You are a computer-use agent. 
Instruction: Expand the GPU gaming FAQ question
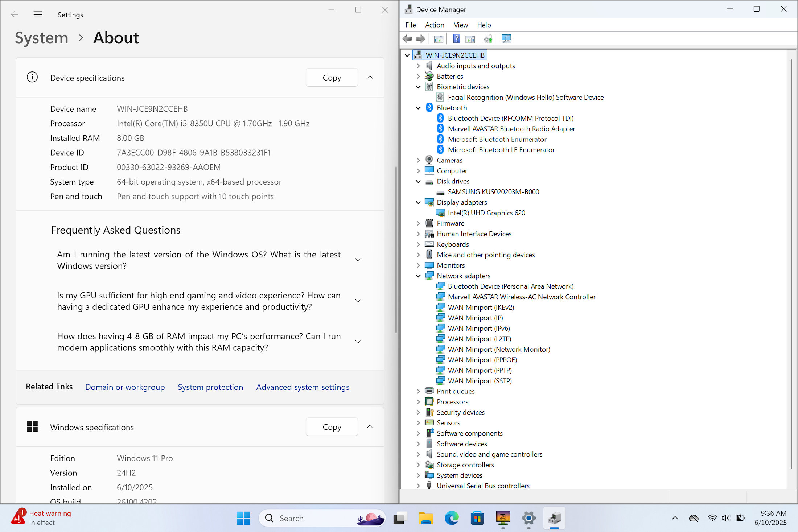[x=358, y=301]
